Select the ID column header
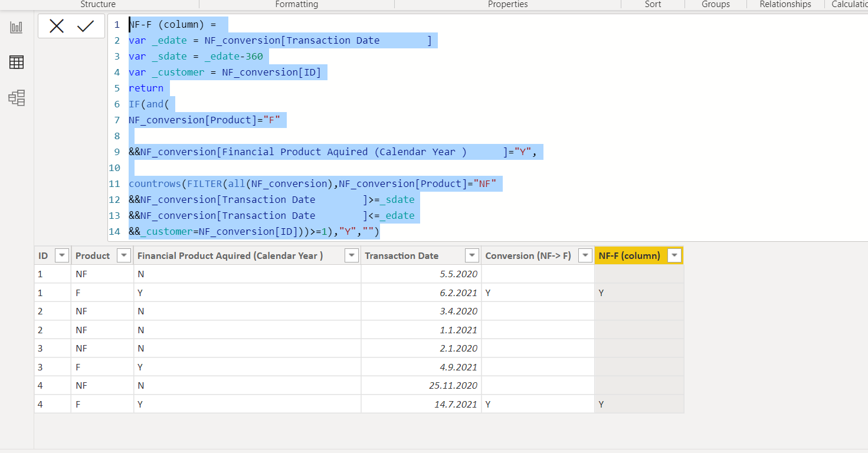The width and height of the screenshot is (868, 453). point(43,255)
